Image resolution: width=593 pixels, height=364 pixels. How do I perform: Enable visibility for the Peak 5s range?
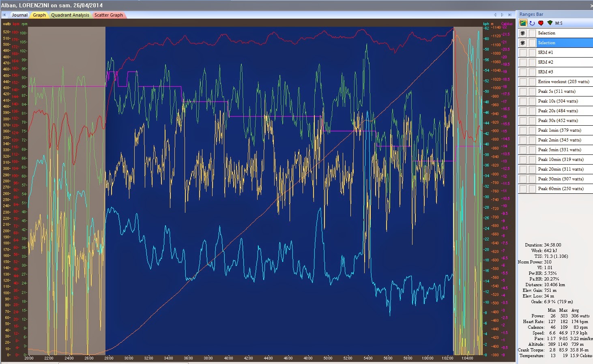(523, 92)
